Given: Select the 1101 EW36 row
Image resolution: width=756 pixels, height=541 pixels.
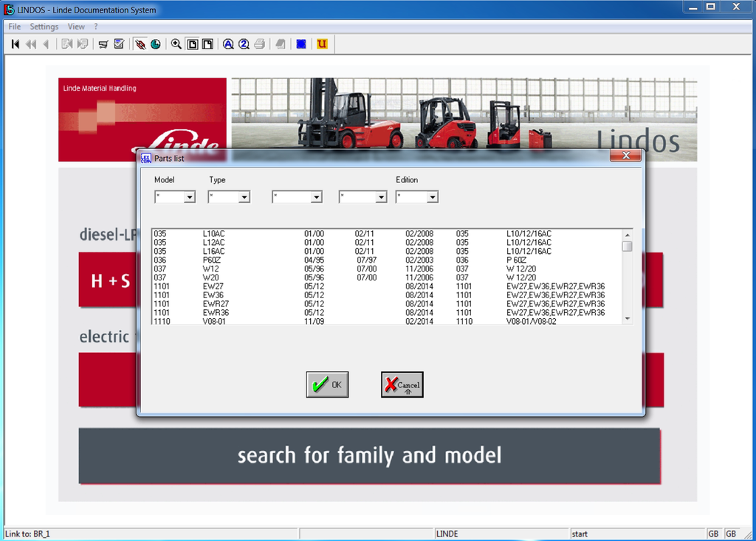Looking at the screenshot, I should click(x=387, y=295).
